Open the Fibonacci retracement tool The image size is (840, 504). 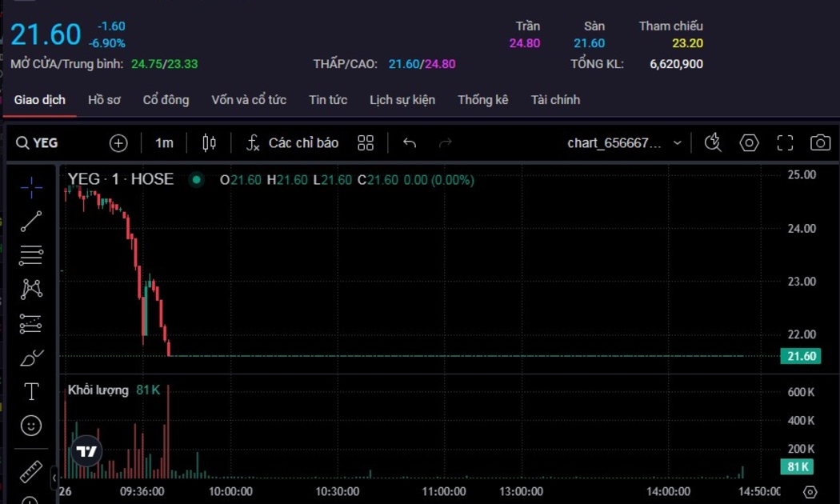(x=31, y=256)
